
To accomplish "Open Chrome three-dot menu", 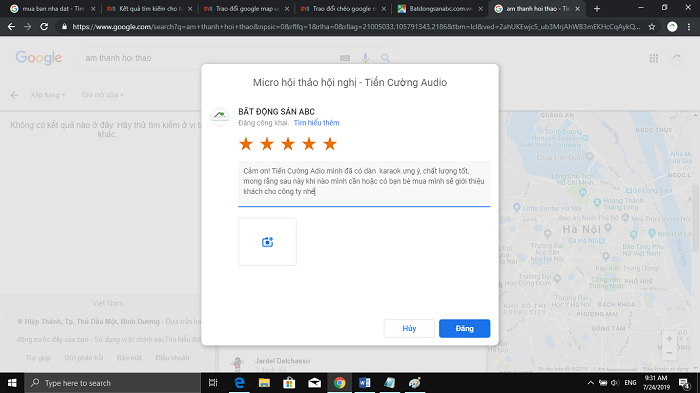I will tap(689, 27).
